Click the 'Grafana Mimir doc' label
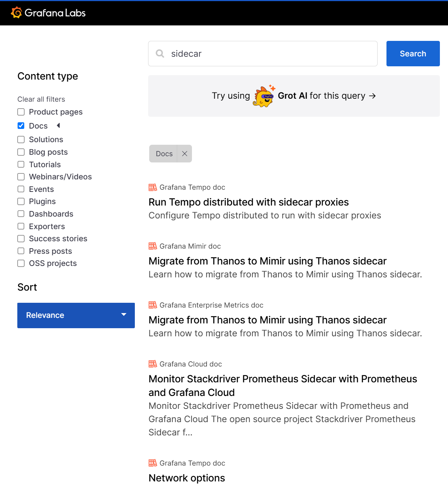This screenshot has width=448, height=484. (x=190, y=246)
